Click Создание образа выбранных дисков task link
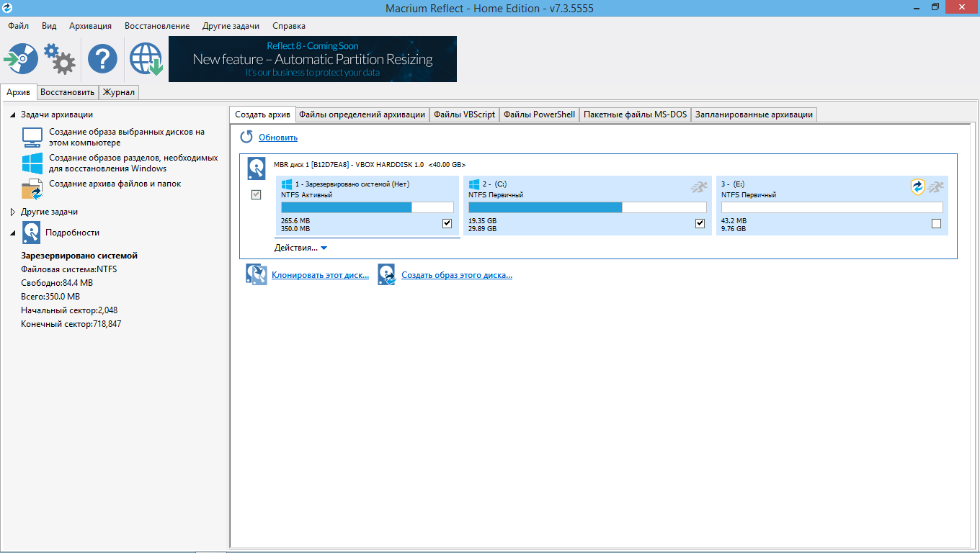 [127, 138]
